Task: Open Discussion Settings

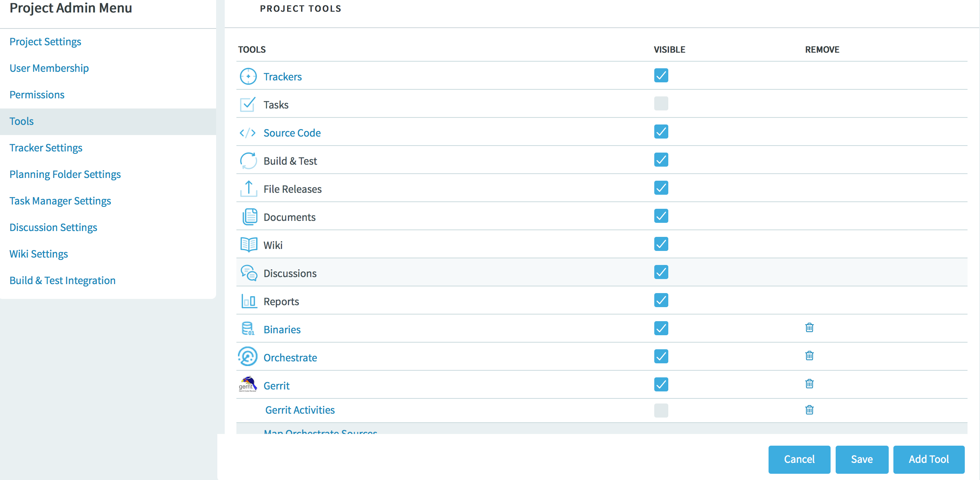Action: (53, 228)
